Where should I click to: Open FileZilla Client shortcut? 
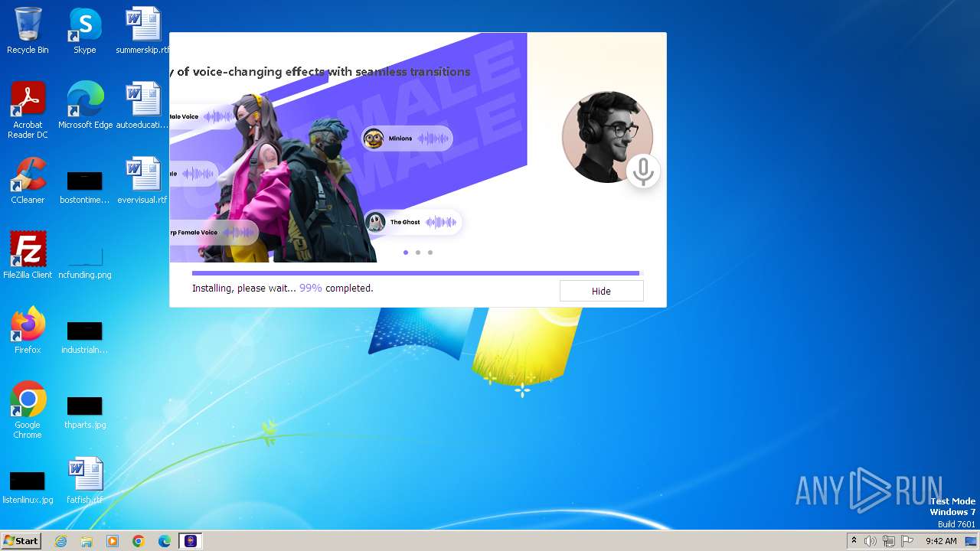28,256
